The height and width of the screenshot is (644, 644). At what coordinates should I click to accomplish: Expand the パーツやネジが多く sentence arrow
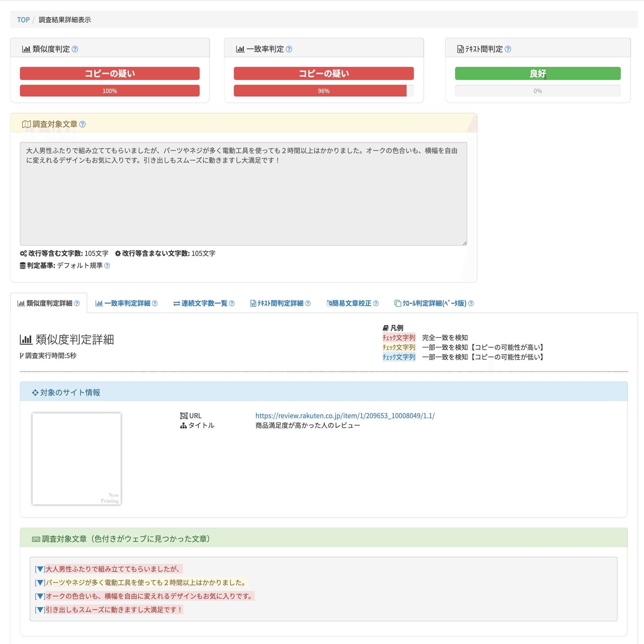coord(40,583)
